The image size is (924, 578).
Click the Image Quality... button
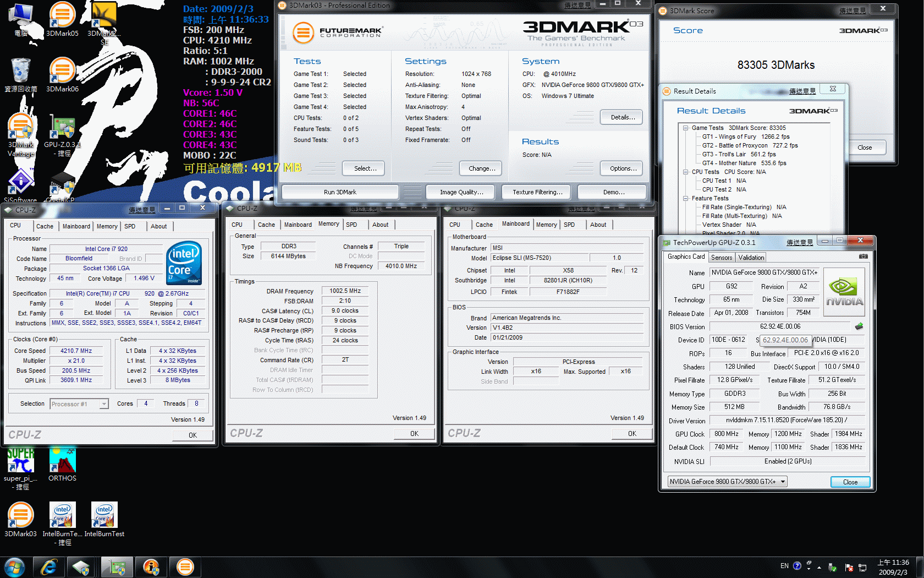point(461,192)
